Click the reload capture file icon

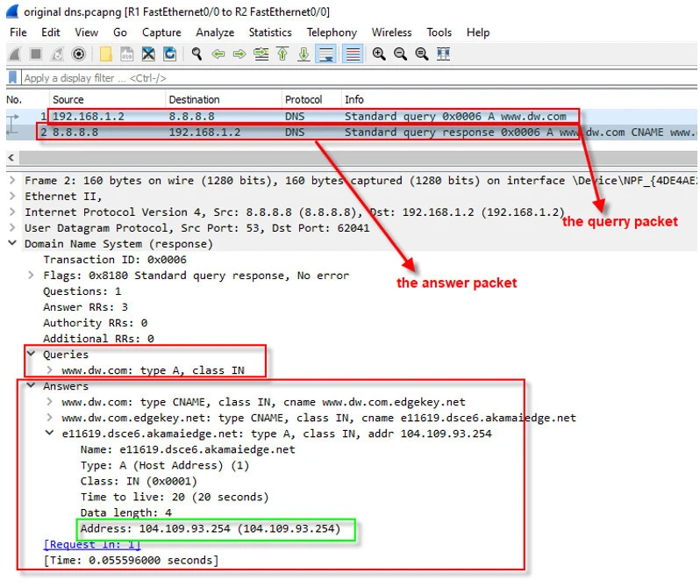coord(169,54)
